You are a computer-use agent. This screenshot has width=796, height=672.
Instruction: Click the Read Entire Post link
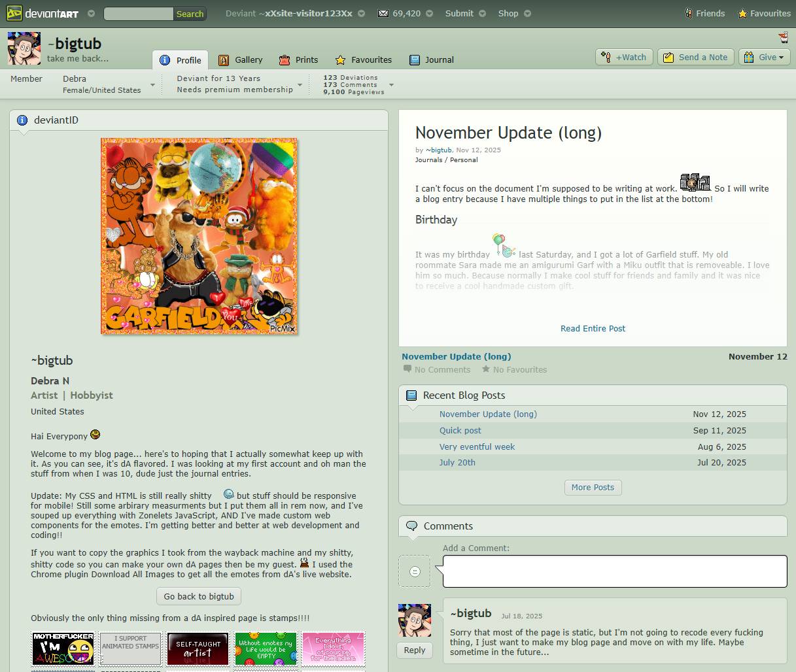593,328
